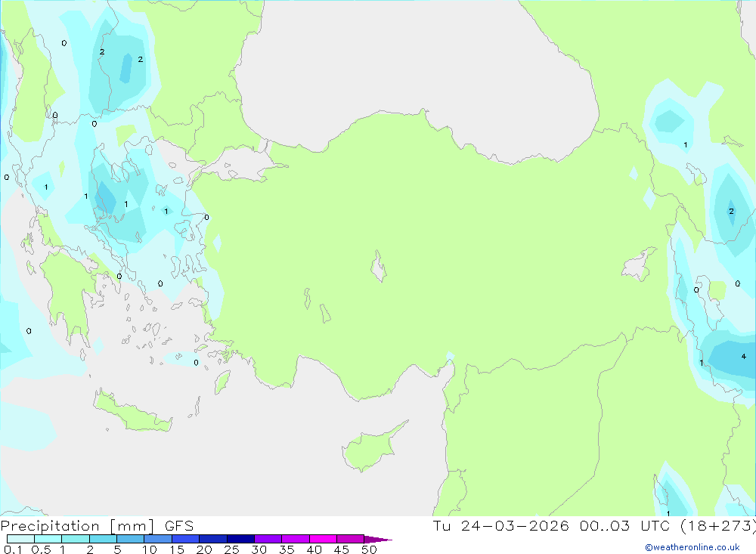
Task: Select the 1–2 mm legend color swatch
Action: 76,539
